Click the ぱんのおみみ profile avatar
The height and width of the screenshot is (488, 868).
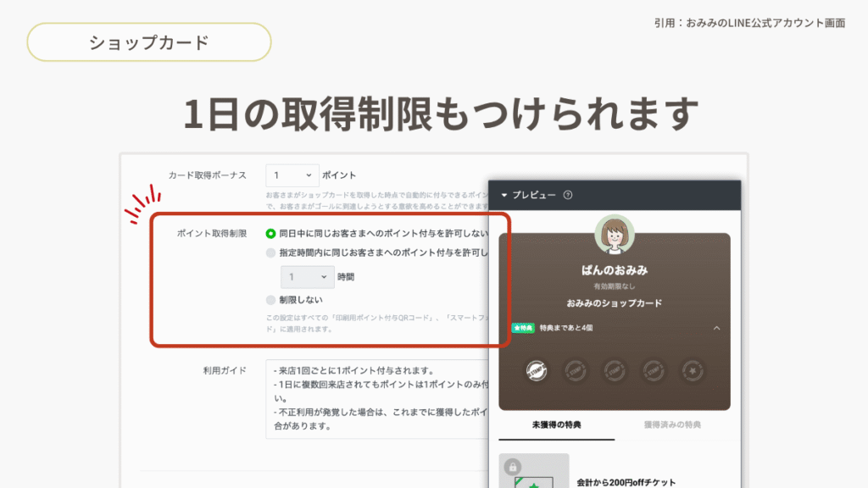click(615, 235)
